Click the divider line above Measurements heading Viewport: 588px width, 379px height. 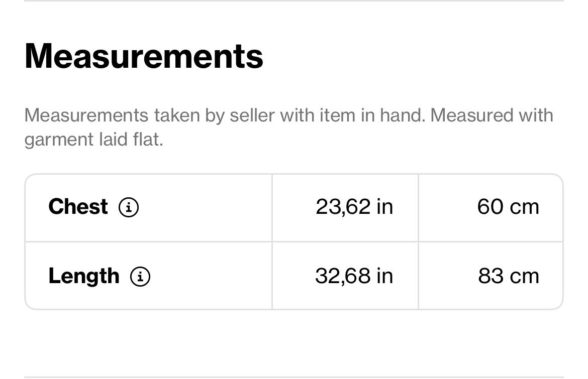294,1
